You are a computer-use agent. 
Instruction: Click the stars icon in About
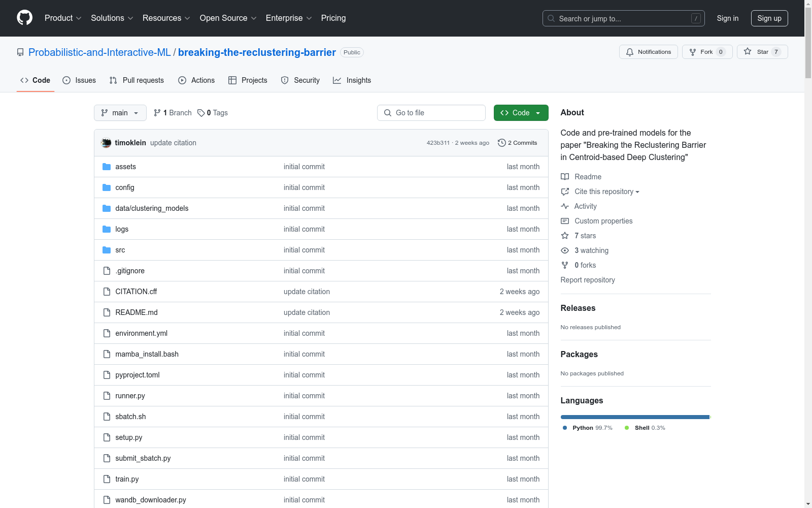click(x=565, y=236)
